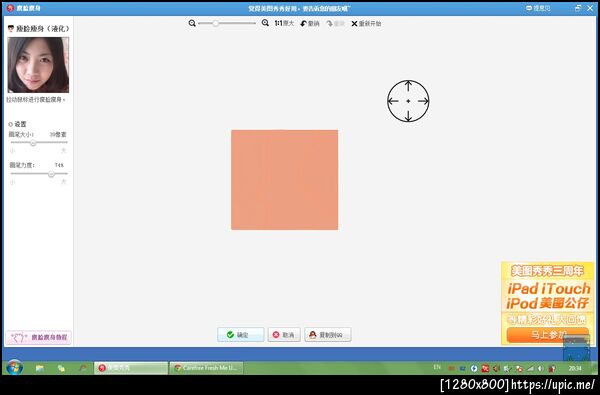The width and height of the screenshot is (600, 395).
Task: Click the volume speaker tray icon
Action: [x=541, y=369]
